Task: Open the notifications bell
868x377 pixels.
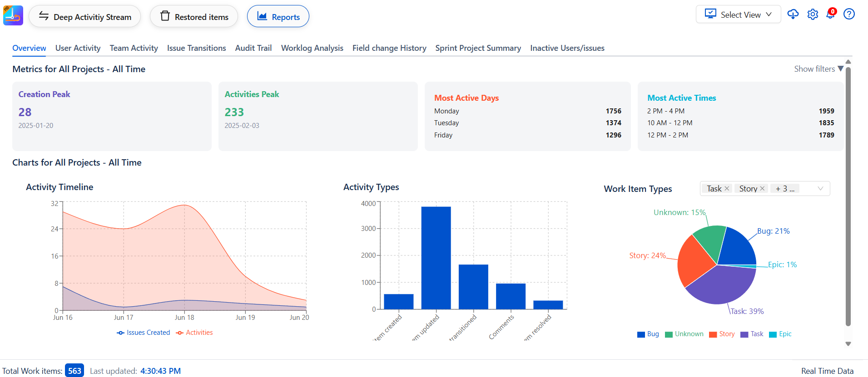Action: (x=830, y=14)
